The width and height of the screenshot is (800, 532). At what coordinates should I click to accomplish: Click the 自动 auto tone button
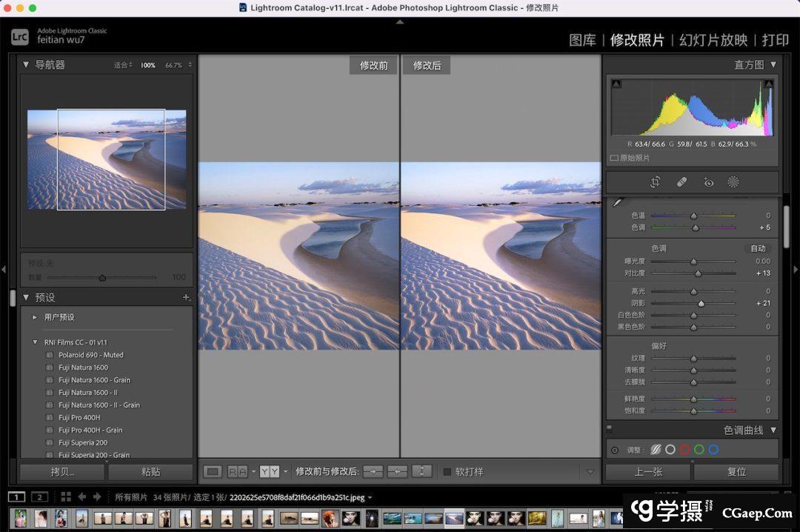[x=758, y=248]
